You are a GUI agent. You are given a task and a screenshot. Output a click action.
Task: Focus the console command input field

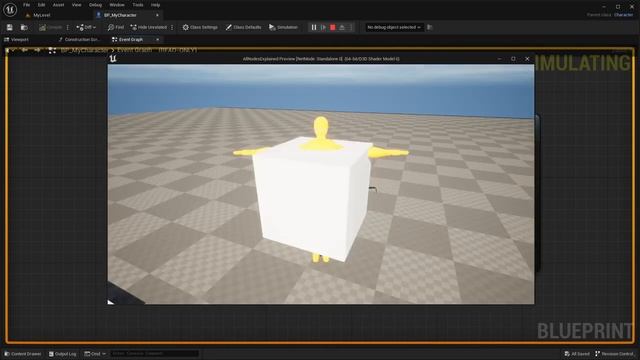coord(154,353)
